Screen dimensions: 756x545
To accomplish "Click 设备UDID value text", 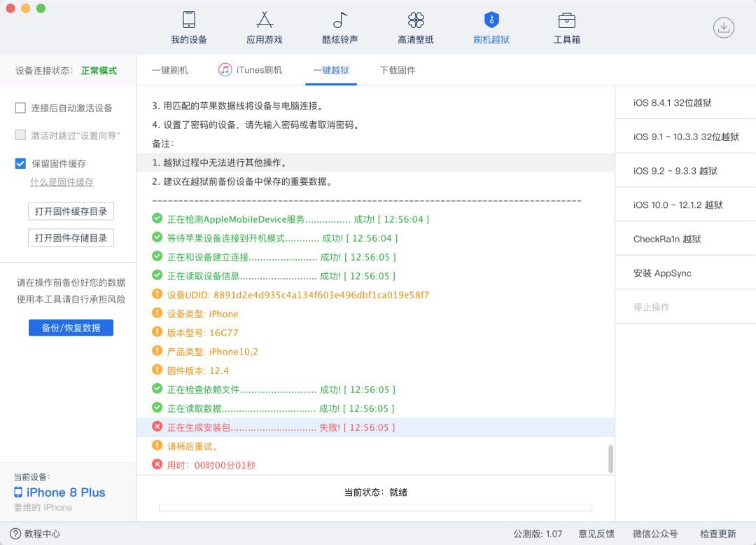I will [x=321, y=295].
